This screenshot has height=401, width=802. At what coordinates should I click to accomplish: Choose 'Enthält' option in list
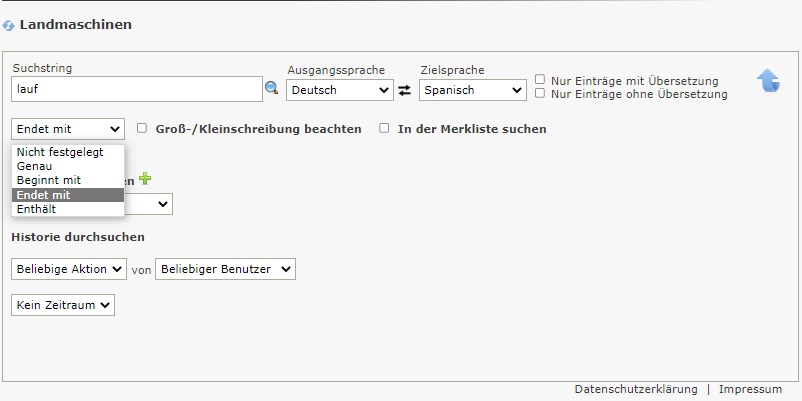point(37,209)
